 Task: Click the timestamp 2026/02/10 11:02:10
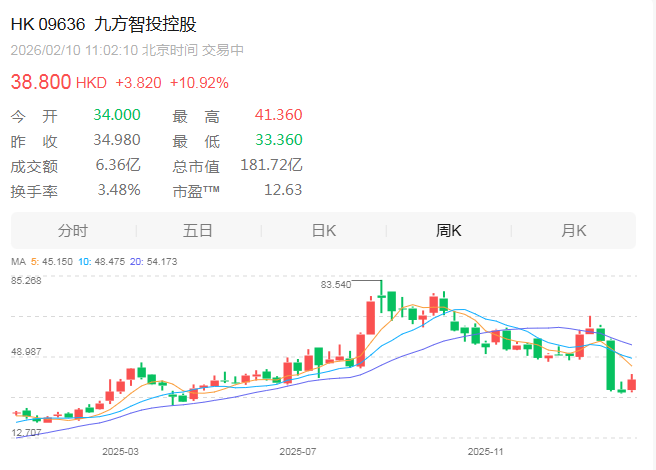tap(74, 50)
